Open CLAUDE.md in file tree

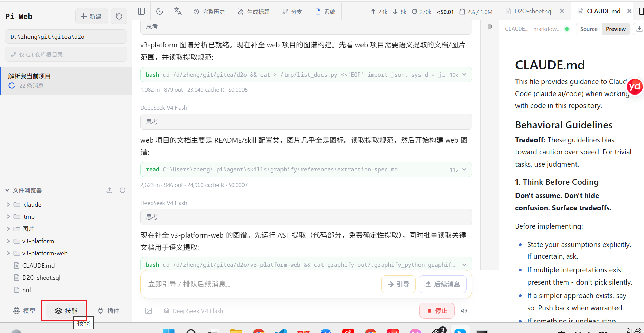point(38,266)
